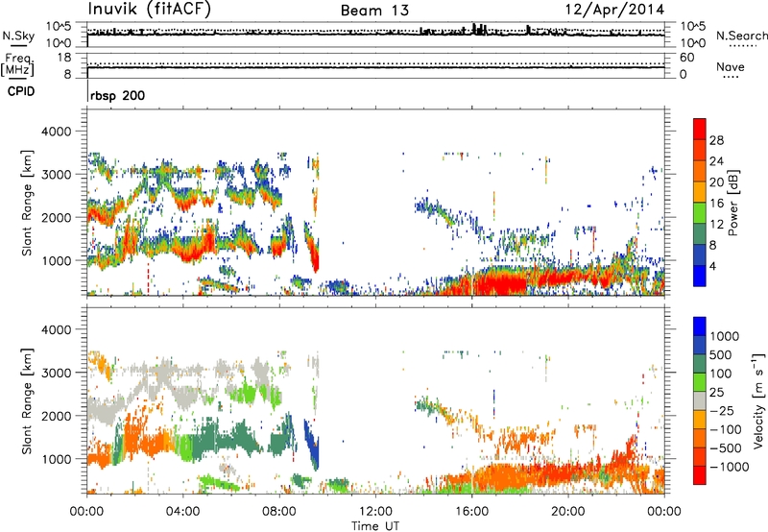Click the grey segment of velocity colorbar
The height and width of the screenshot is (532, 768).
pos(700,401)
